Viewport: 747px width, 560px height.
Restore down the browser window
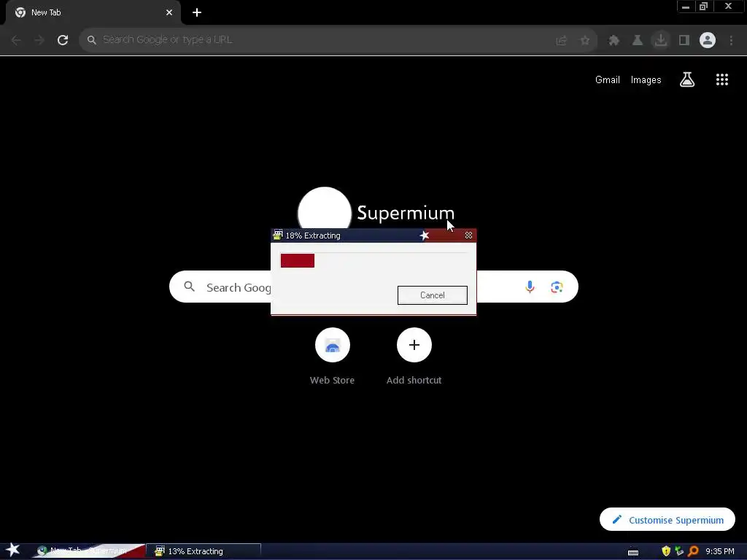point(704,7)
